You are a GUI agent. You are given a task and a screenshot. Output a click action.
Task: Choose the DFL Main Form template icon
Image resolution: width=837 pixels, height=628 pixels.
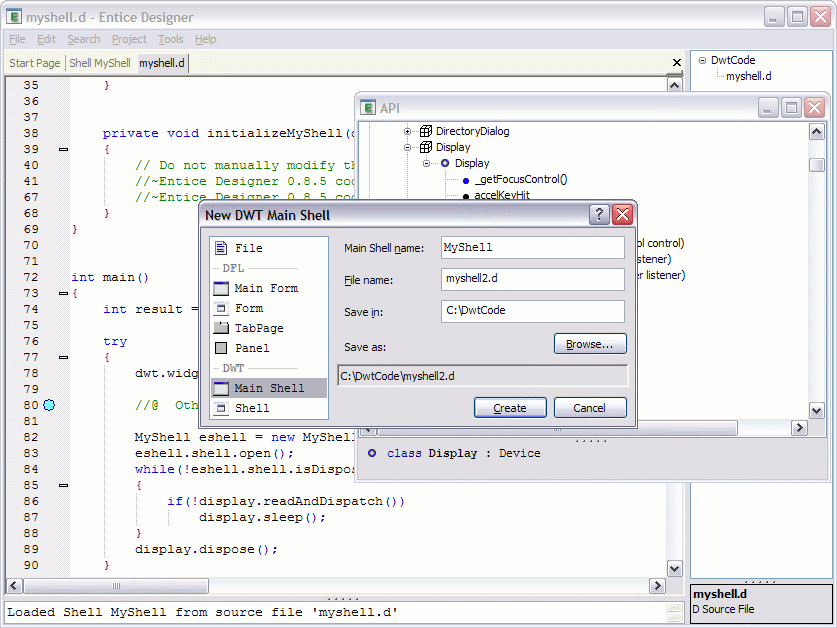click(x=220, y=288)
